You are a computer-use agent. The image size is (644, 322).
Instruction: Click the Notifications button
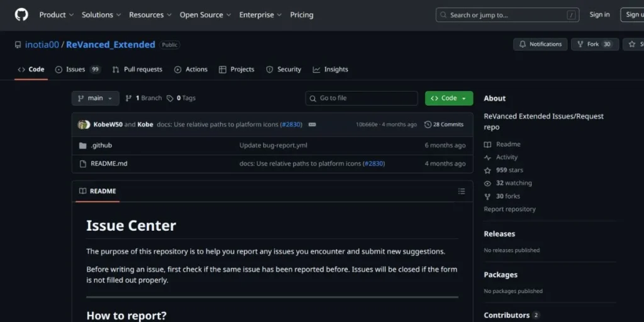[540, 45]
